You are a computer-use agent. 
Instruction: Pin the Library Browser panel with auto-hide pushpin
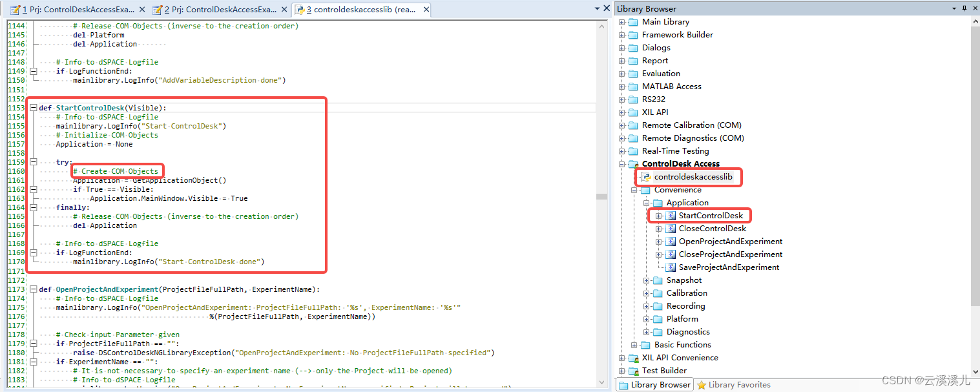tap(964, 8)
